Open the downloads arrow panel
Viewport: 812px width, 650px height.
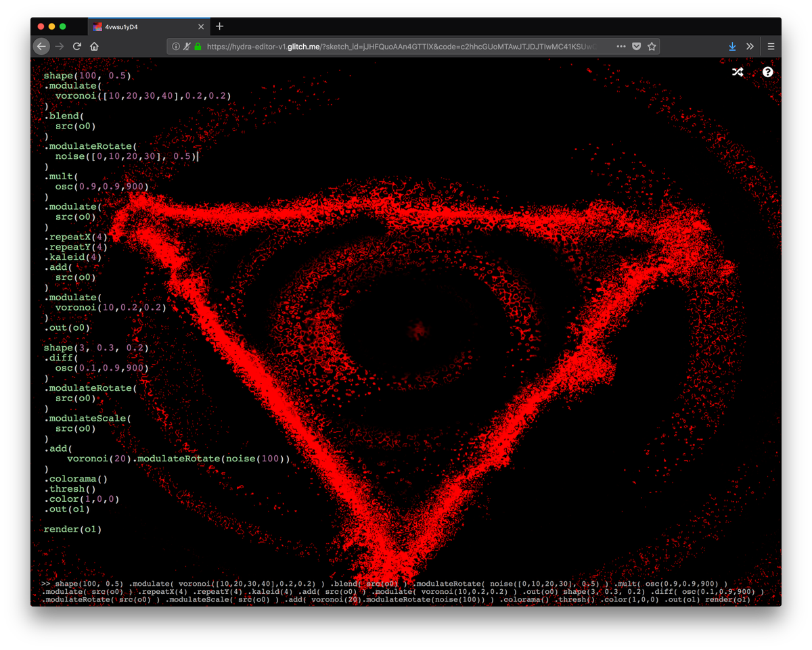pyautogui.click(x=732, y=47)
